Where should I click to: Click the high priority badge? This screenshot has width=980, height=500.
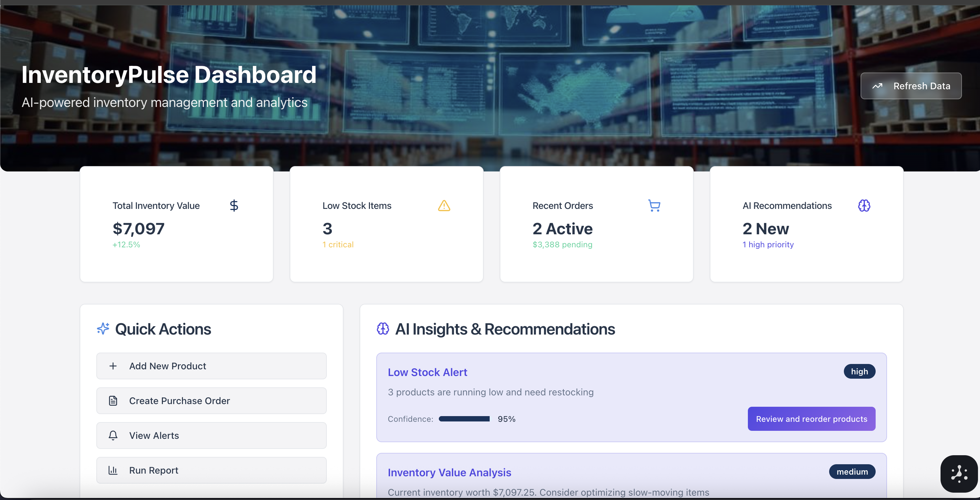pyautogui.click(x=859, y=371)
